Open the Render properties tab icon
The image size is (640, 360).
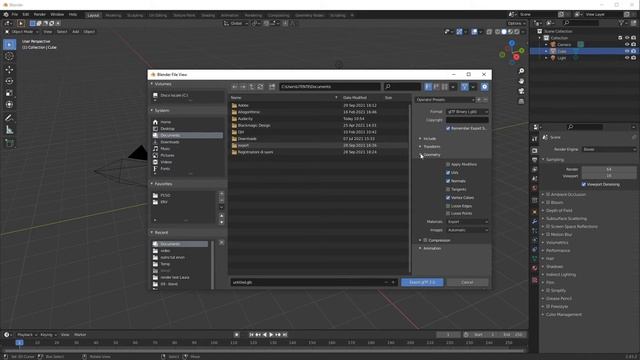[535, 151]
